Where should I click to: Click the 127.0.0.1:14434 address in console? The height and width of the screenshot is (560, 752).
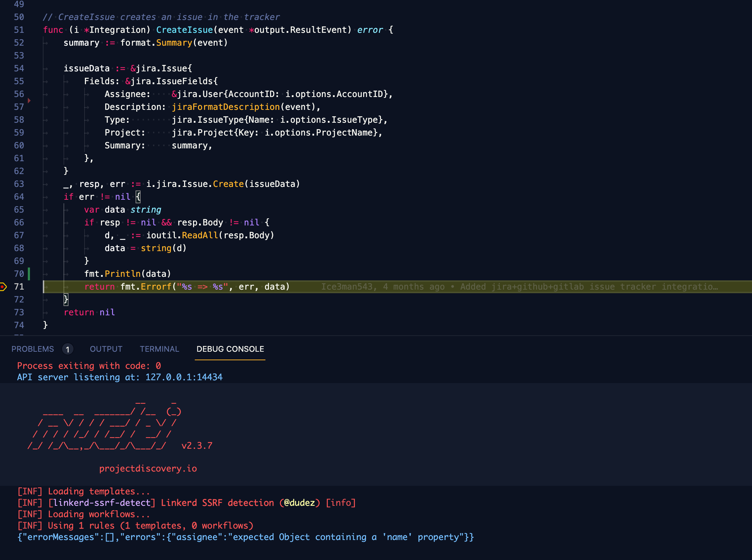184,377
